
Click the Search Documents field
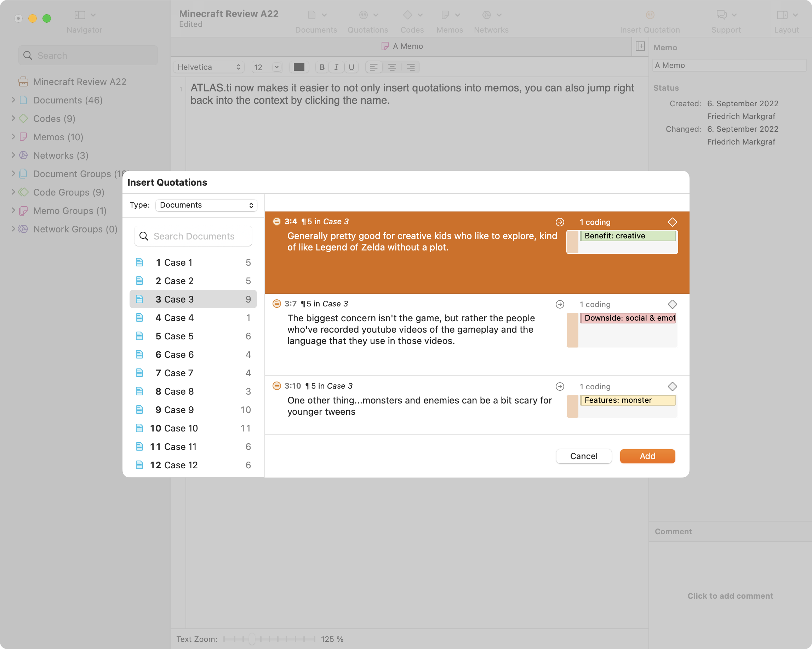pyautogui.click(x=193, y=236)
